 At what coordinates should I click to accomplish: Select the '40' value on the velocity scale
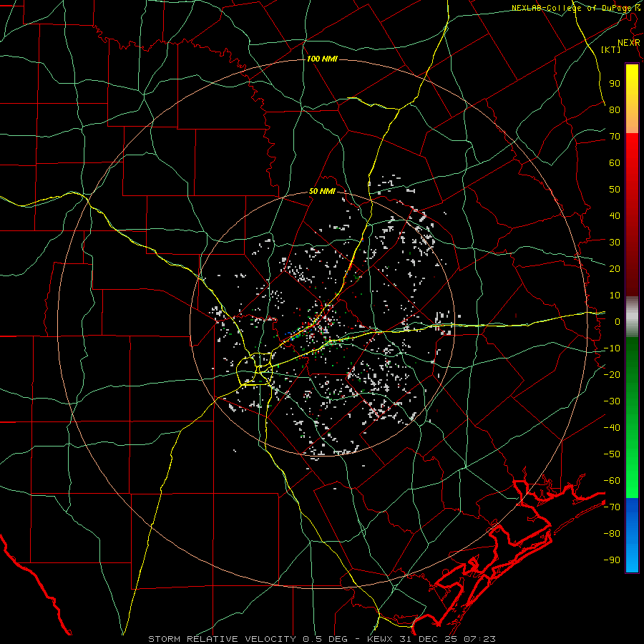(615, 215)
